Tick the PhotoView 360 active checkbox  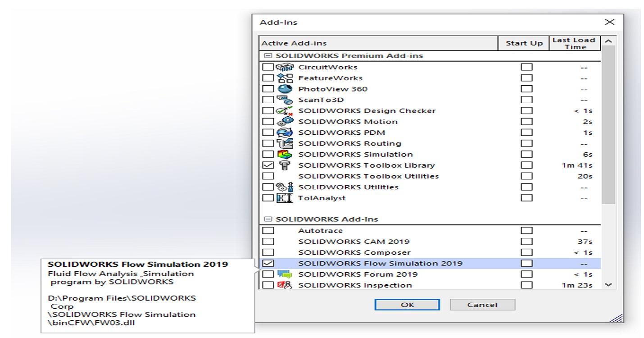point(268,89)
